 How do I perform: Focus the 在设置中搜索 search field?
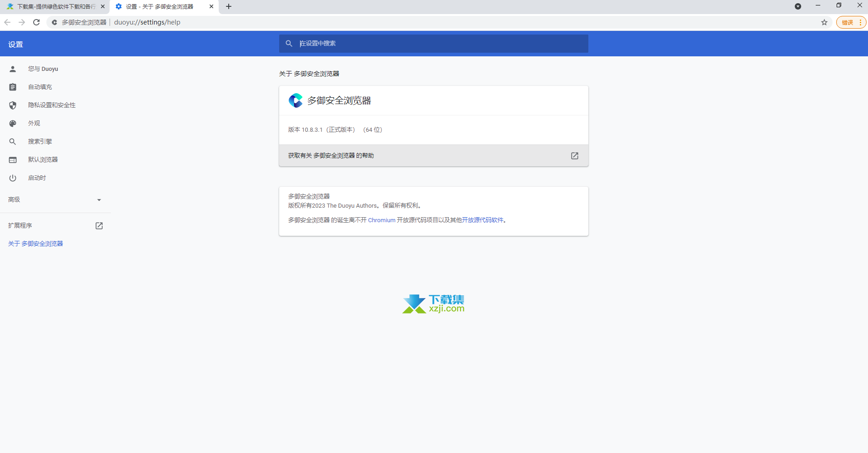(x=433, y=44)
